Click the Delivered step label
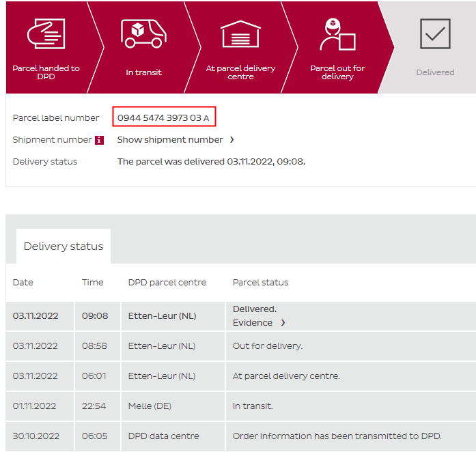476x452 pixels. 435,72
